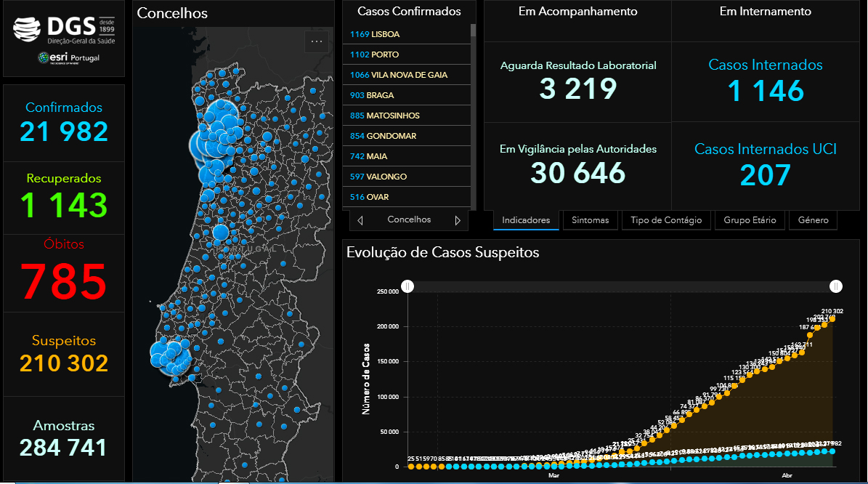Grab the right chart range slider handle
Screen dimensions: 868x484
click(x=836, y=286)
